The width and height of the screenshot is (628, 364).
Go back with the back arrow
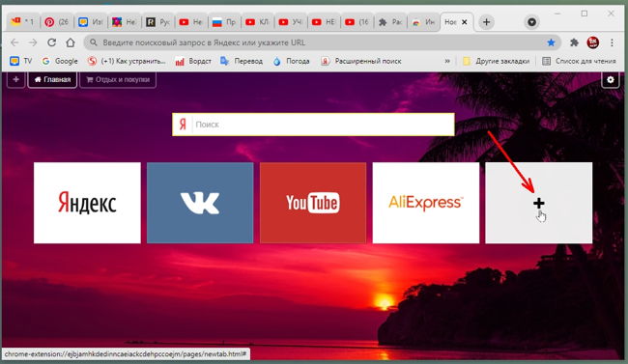click(x=14, y=42)
